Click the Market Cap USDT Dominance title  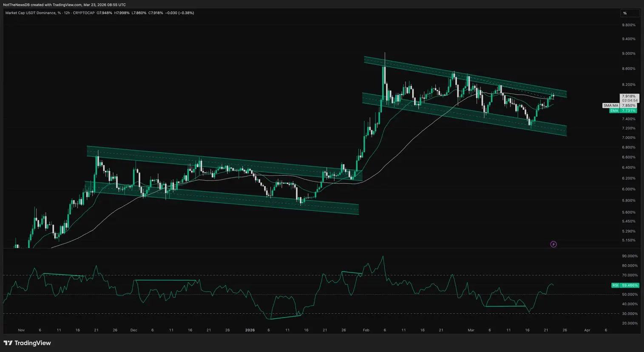[x=31, y=13]
